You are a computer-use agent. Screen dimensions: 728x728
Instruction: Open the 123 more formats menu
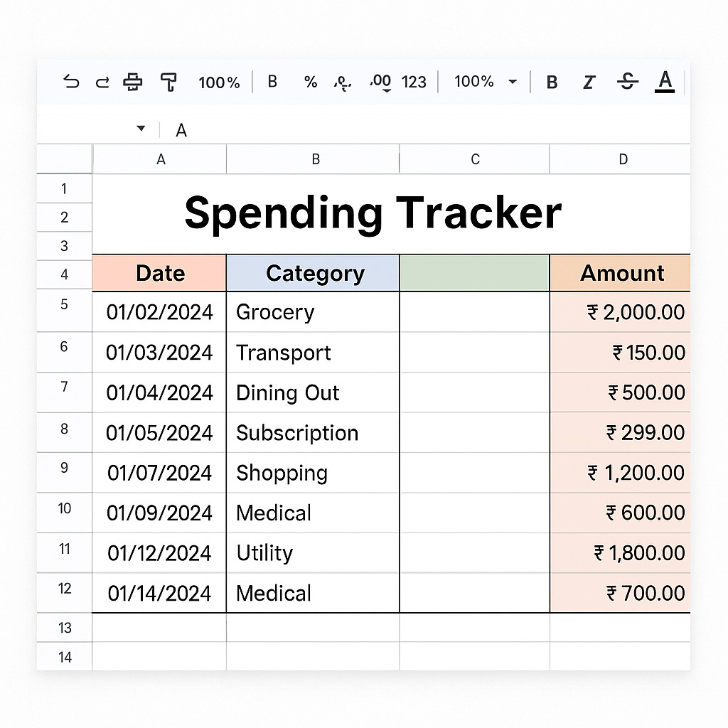pyautogui.click(x=414, y=82)
